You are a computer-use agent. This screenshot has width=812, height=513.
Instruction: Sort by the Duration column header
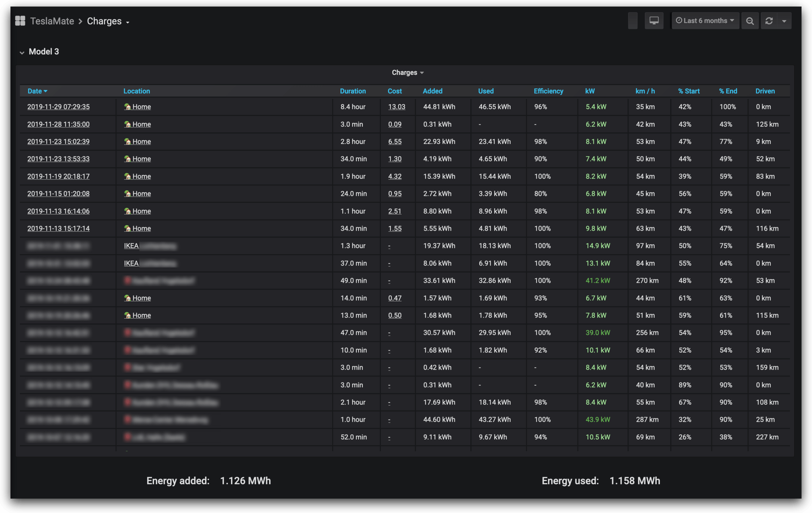[x=352, y=91]
